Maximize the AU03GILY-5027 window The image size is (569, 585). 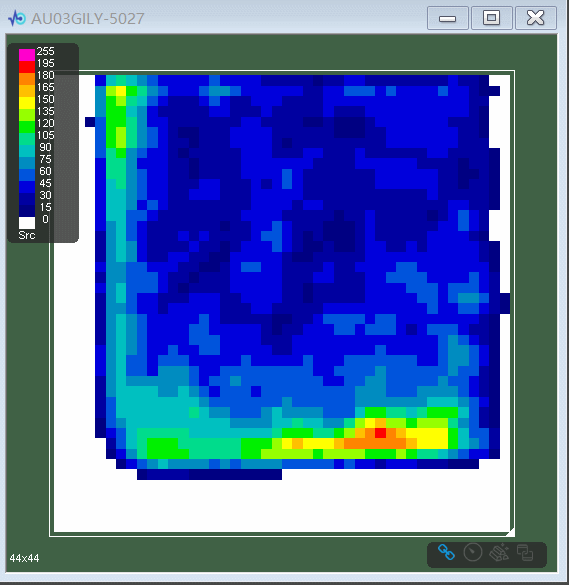[x=492, y=18]
